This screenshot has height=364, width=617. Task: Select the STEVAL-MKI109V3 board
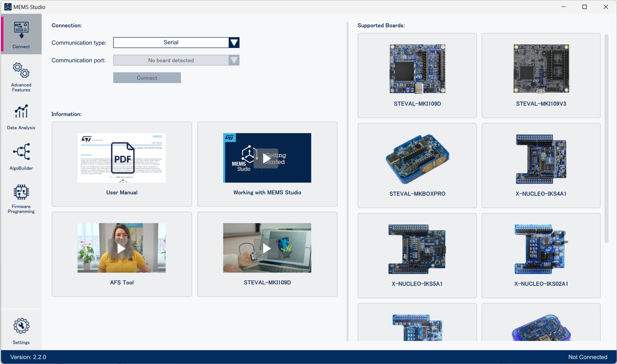[541, 75]
